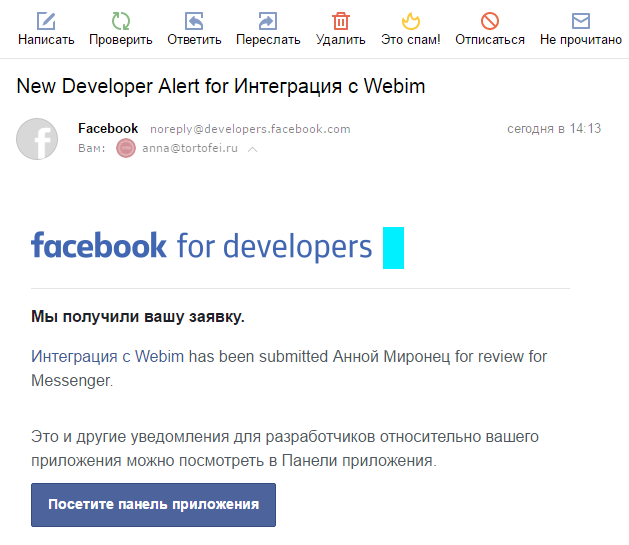
Task: Click the Не прочитано envelope icon
Action: coord(580,20)
